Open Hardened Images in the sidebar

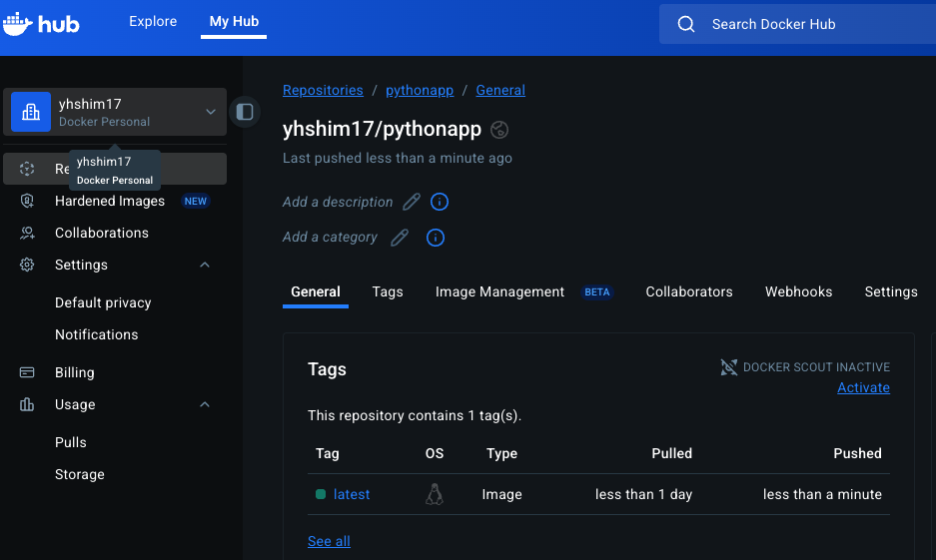(x=110, y=201)
